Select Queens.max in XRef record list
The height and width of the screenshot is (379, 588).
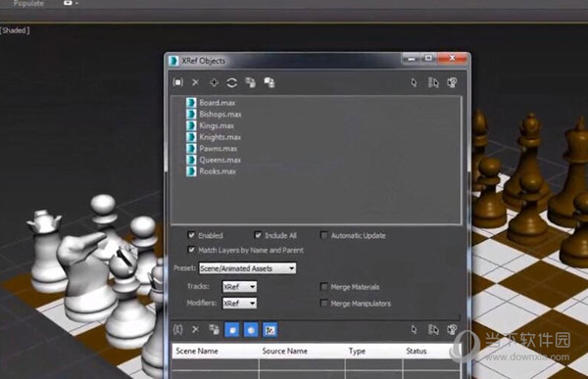coord(220,160)
